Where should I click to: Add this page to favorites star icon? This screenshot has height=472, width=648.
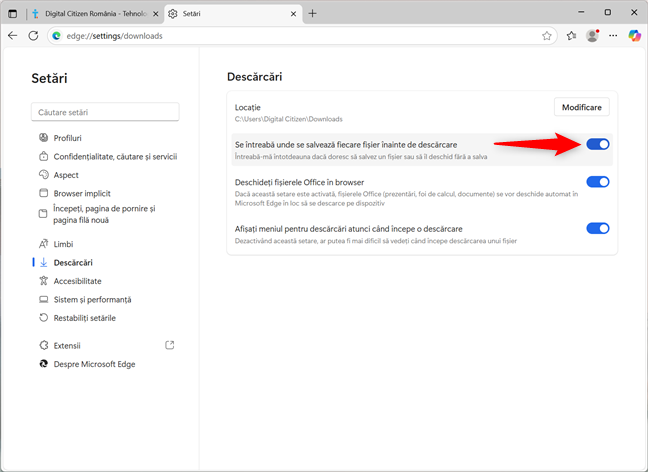pyautogui.click(x=547, y=36)
